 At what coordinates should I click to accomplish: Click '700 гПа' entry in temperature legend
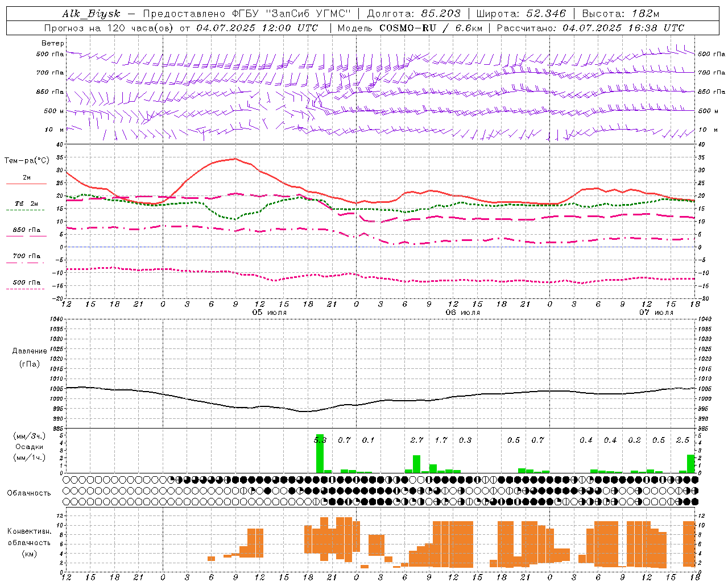[27, 256]
